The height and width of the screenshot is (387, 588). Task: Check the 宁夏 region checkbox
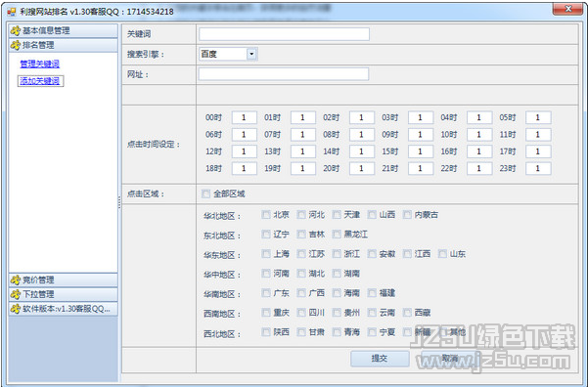point(372,332)
